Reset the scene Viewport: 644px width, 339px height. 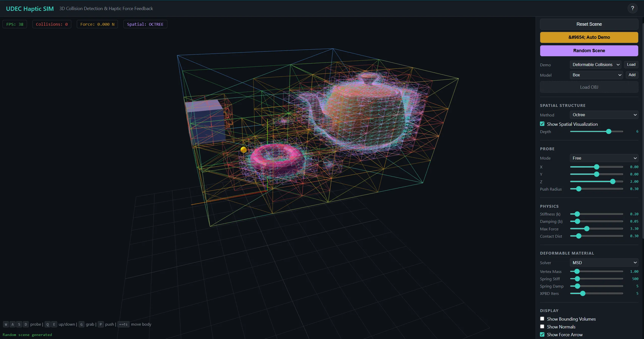(x=589, y=24)
